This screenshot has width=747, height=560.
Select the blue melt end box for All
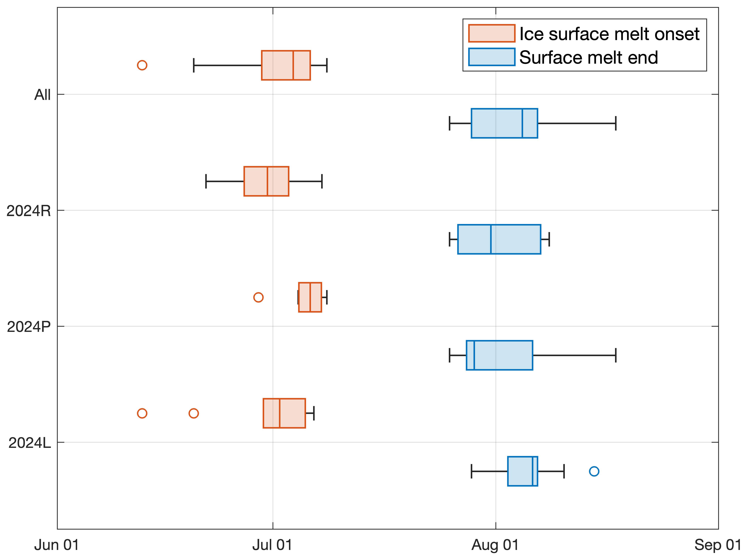[x=504, y=123]
